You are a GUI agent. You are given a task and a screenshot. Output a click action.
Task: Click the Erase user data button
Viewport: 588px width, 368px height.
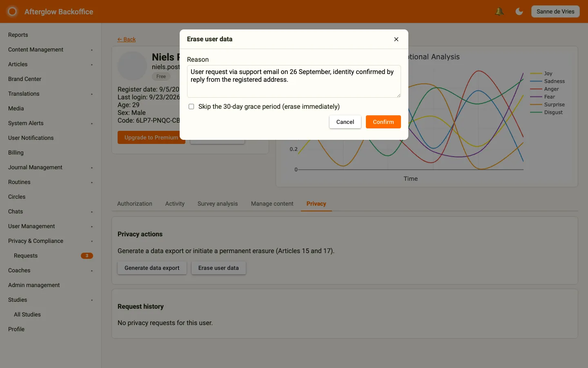[218, 268]
